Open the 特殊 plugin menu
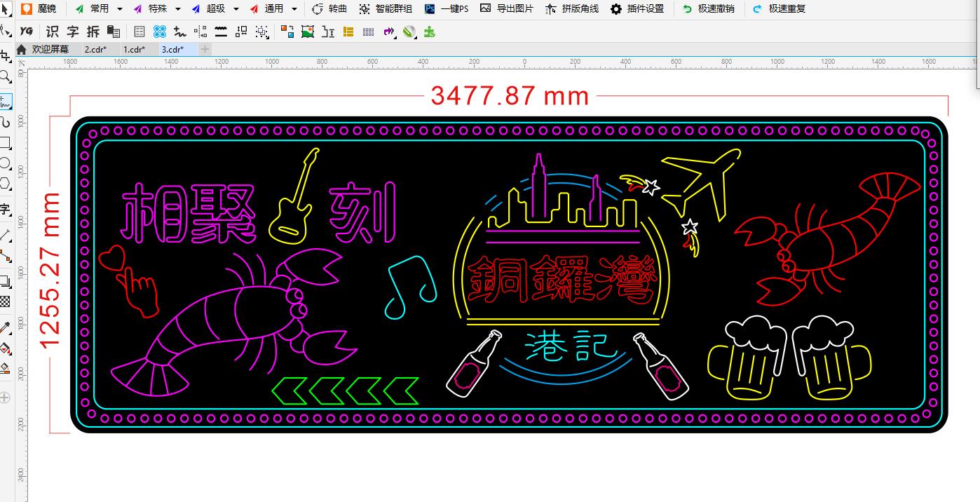This screenshot has height=502, width=980. pos(150,8)
